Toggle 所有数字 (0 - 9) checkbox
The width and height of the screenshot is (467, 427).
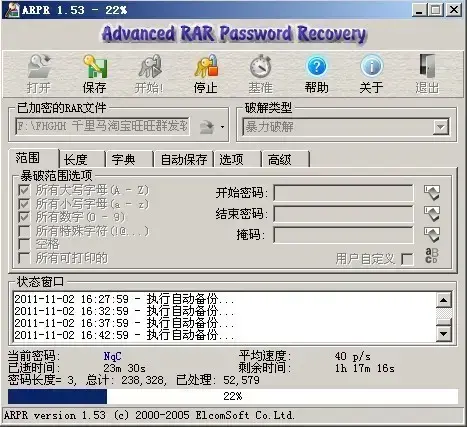pyautogui.click(x=24, y=217)
